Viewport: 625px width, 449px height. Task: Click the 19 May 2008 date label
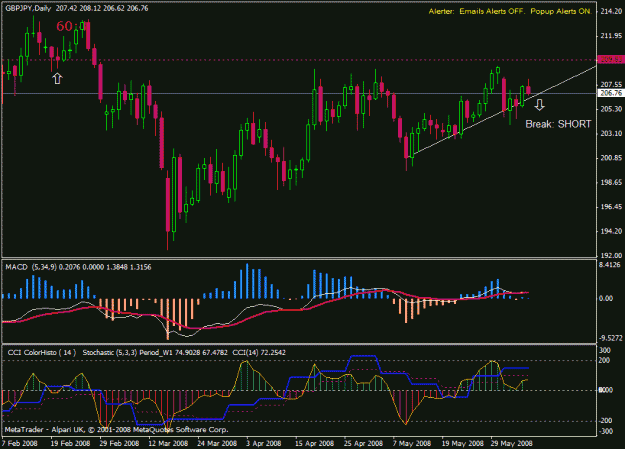pyautogui.click(x=462, y=443)
